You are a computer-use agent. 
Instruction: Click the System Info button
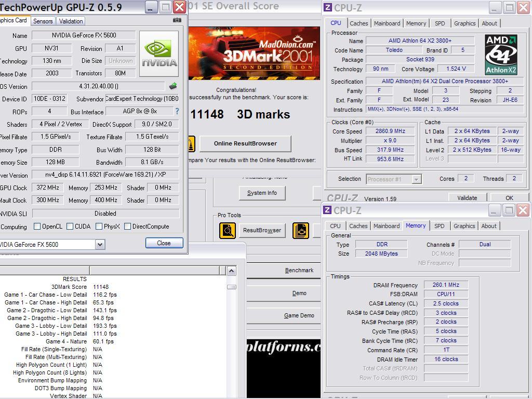coord(262,193)
